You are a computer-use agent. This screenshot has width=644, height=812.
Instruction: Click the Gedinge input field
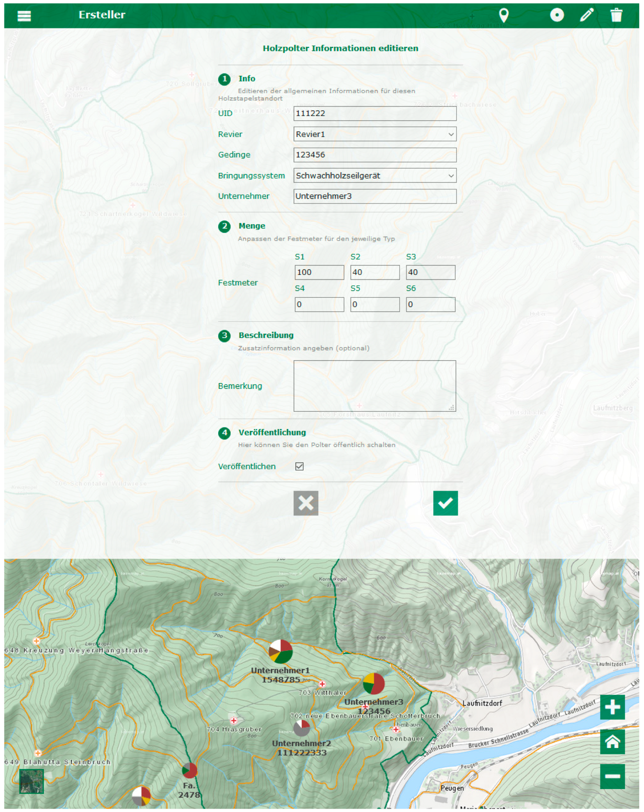[375, 155]
